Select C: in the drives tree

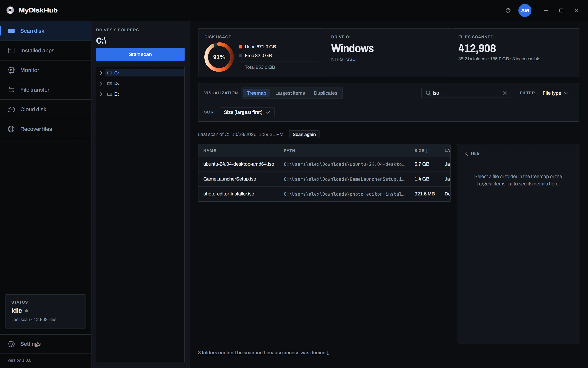click(x=145, y=73)
